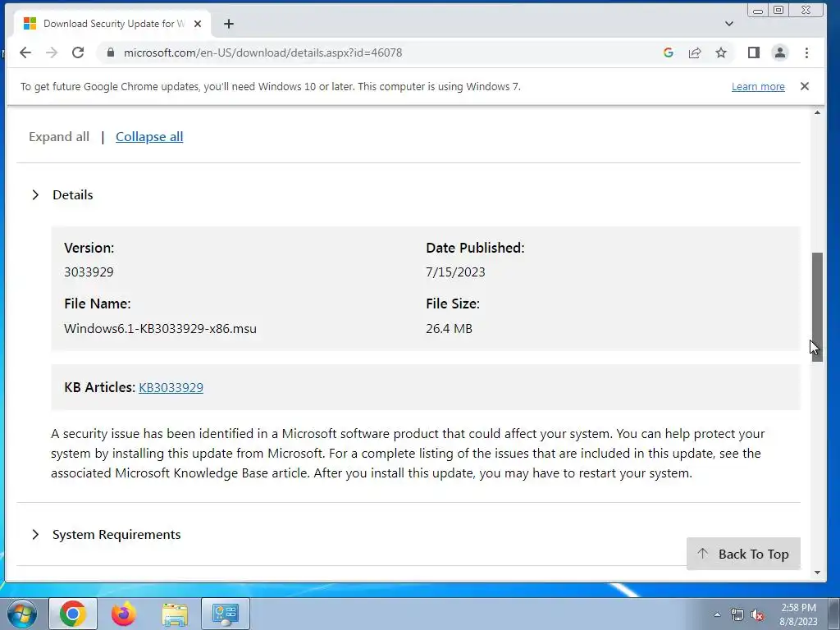Screen dimensions: 840x630
Task: Open Chrome's three-dot menu
Action: pos(807,52)
